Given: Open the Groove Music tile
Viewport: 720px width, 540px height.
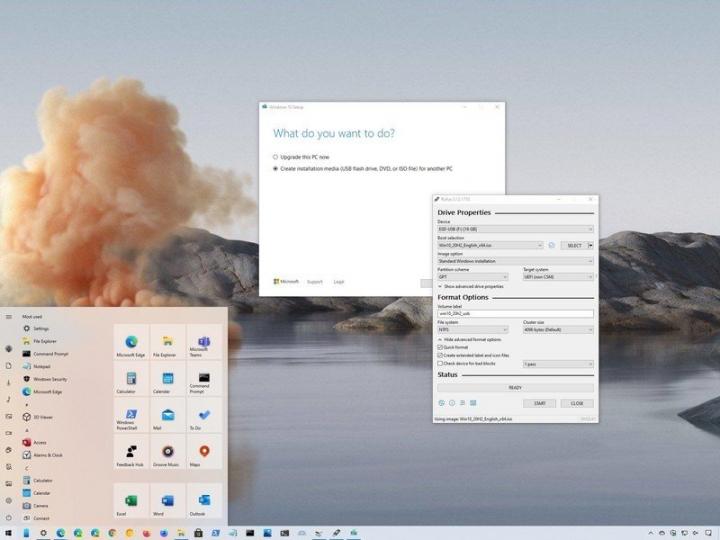Looking at the screenshot, I should (x=167, y=453).
